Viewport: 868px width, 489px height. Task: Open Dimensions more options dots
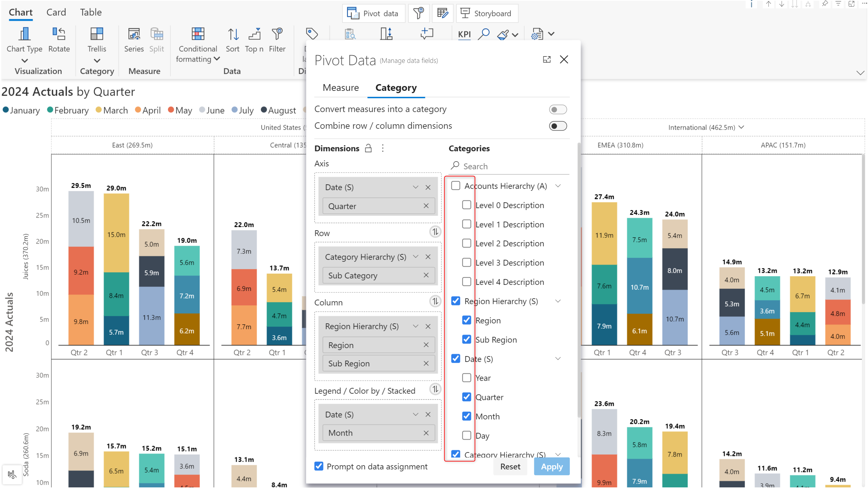click(383, 148)
